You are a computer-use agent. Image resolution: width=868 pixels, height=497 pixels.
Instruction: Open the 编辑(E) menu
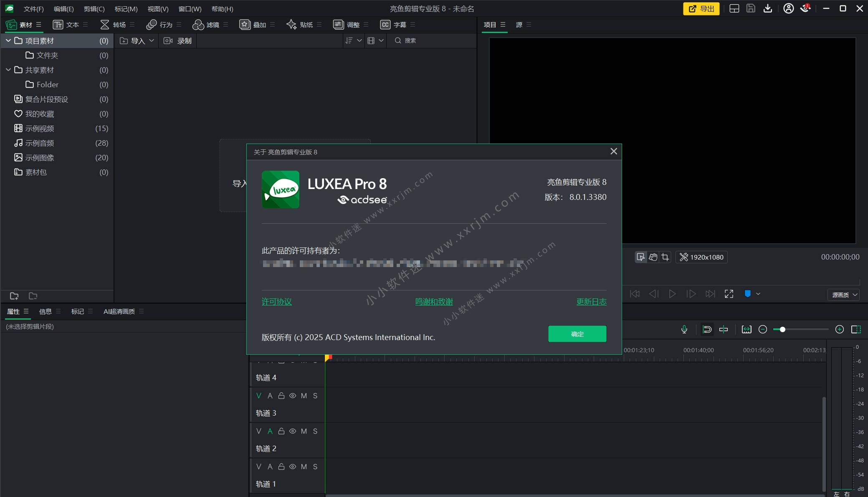point(63,9)
